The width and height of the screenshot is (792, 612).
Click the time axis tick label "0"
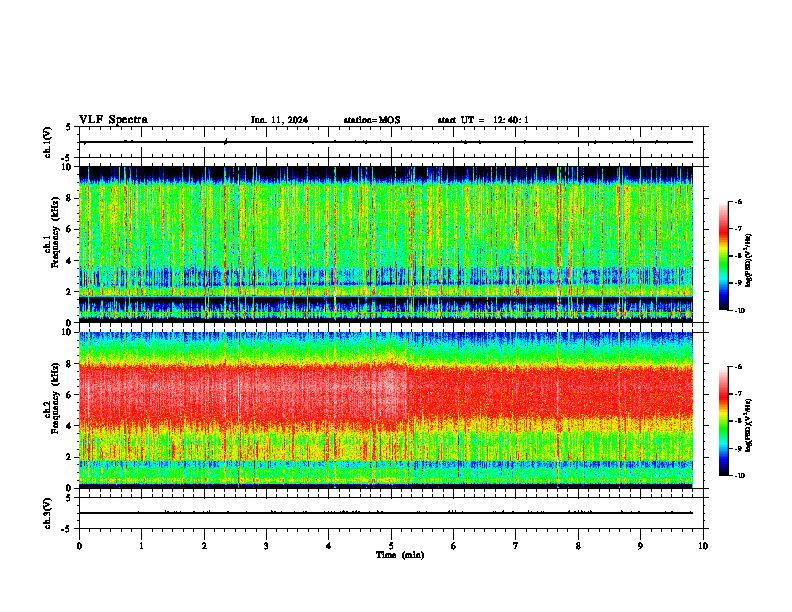(x=79, y=546)
